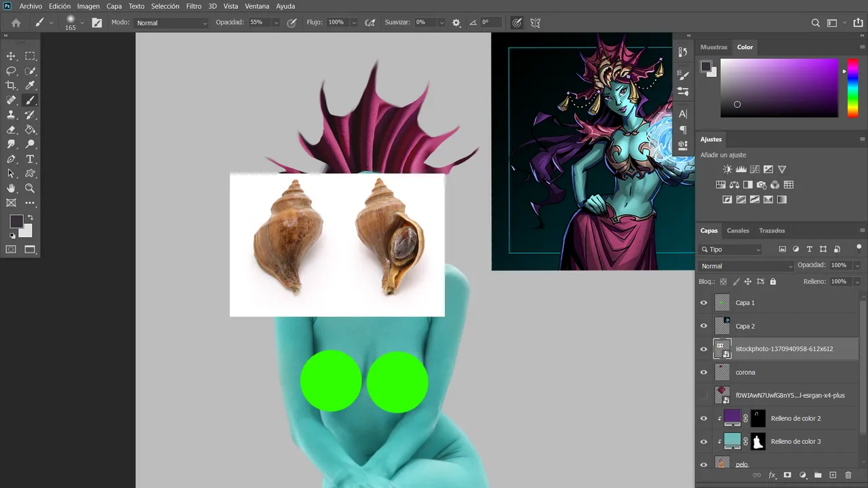Image resolution: width=868 pixels, height=488 pixels.
Task: Hide the Capa 1 layer
Action: [x=703, y=303]
